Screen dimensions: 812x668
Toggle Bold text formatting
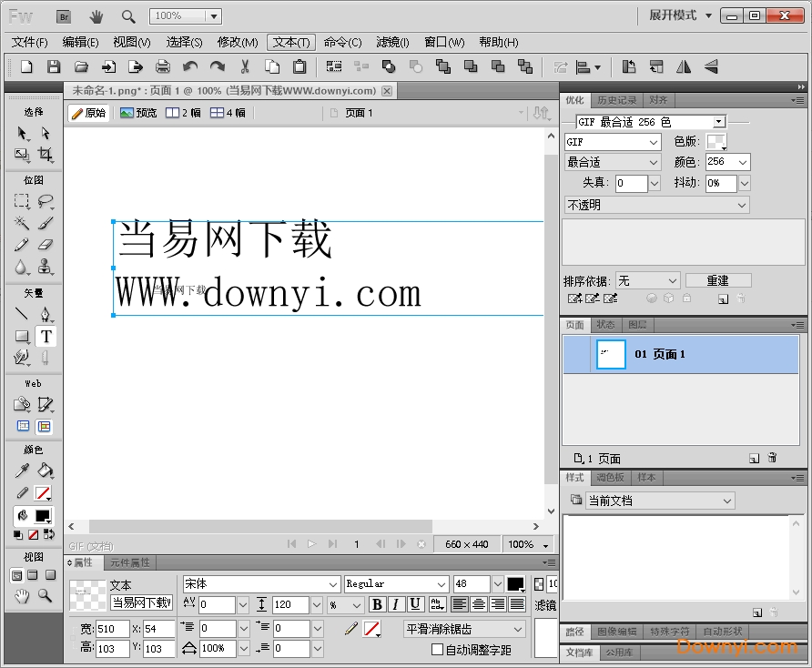click(x=377, y=605)
